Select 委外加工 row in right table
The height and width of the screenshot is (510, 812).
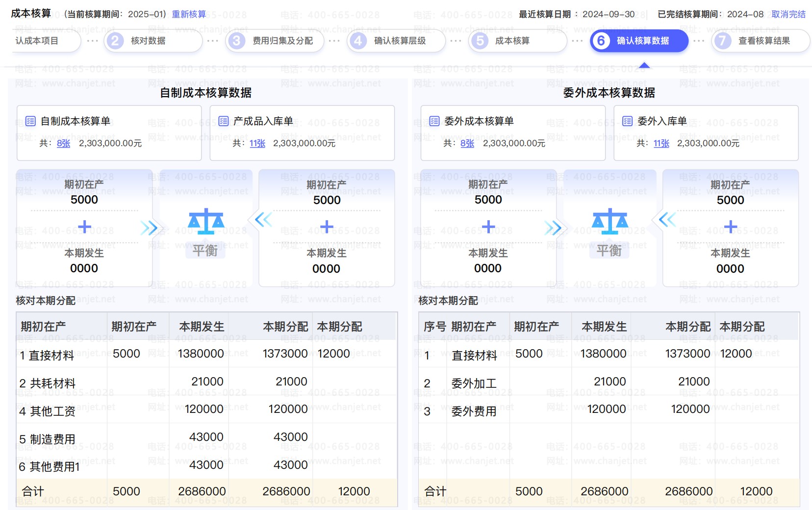pos(609,382)
